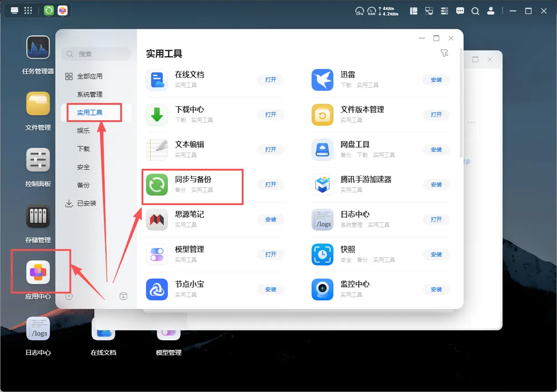Click 节点小宝 app icon
Image resolution: width=557 pixels, height=392 pixels.
tap(157, 289)
